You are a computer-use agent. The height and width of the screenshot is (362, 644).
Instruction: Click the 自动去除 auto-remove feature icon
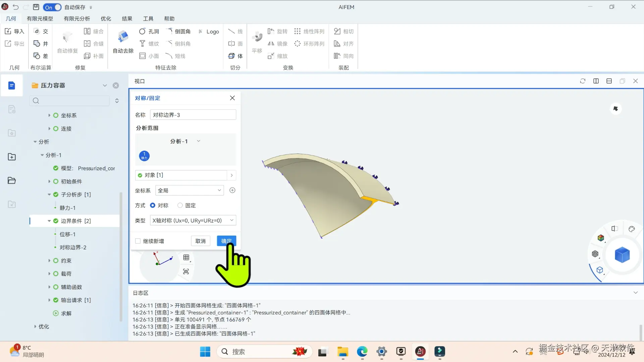point(123,37)
